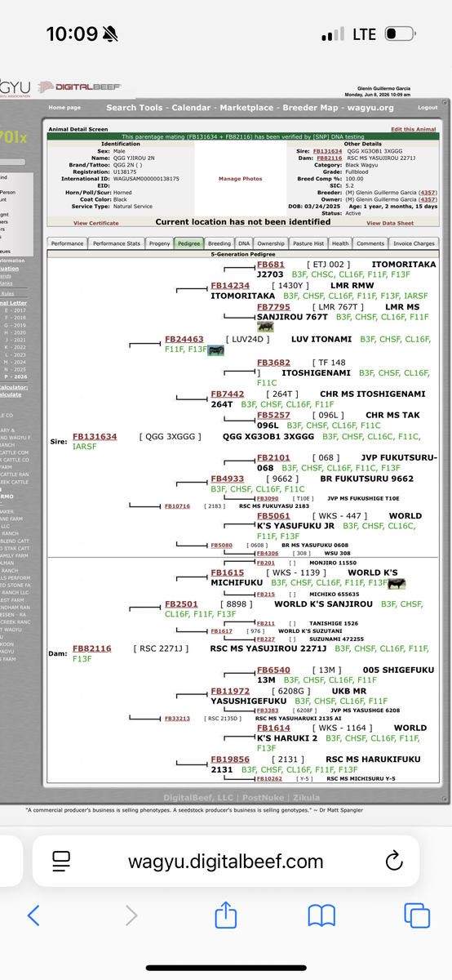Click the Manage Photos link
The image size is (452, 980).
(241, 178)
